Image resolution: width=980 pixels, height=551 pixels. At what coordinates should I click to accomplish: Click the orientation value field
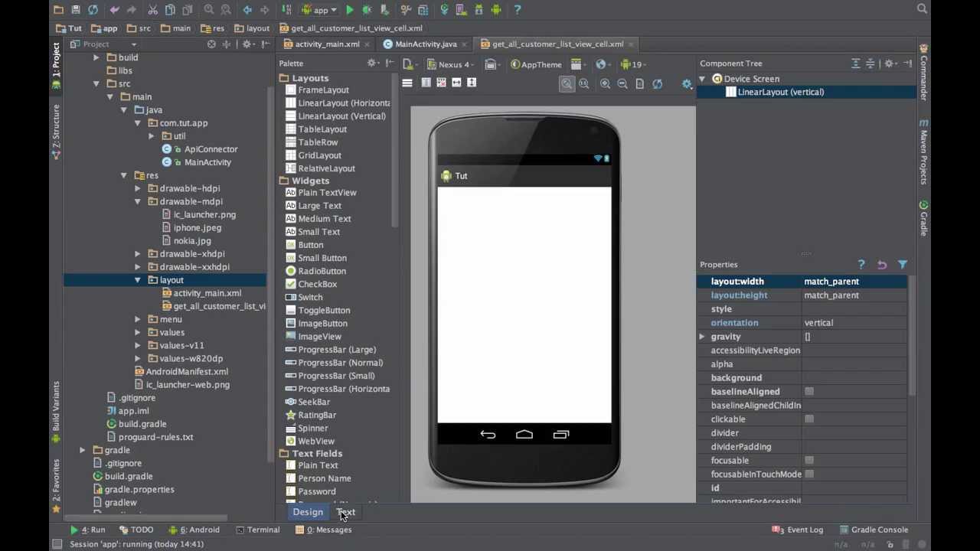point(854,323)
